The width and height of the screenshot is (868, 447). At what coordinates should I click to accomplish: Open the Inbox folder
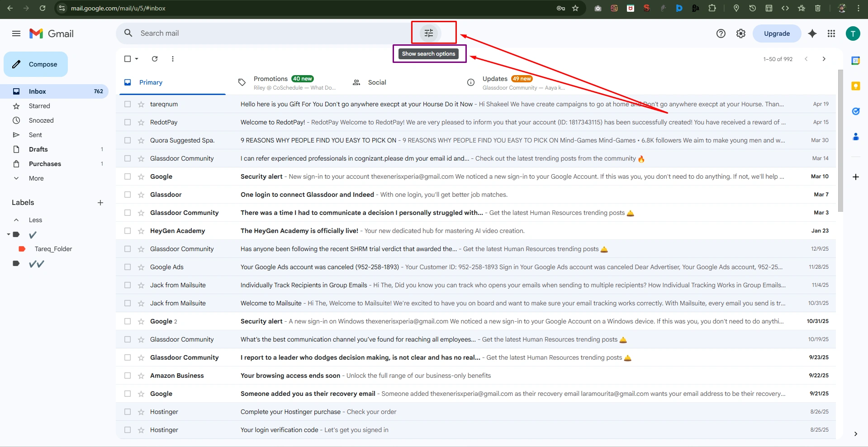coord(54,91)
